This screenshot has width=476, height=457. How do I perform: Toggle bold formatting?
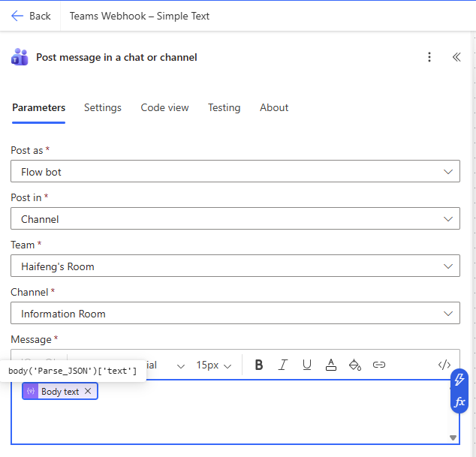[259, 365]
